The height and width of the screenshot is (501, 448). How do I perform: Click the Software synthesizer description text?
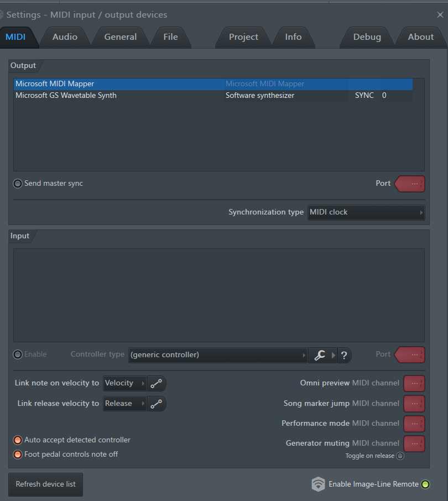260,96
